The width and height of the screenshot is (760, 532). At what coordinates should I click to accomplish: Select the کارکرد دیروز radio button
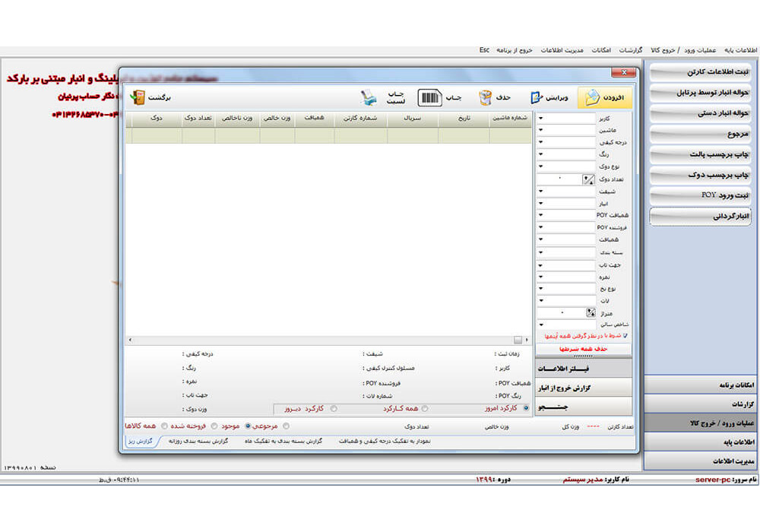coord(334,408)
